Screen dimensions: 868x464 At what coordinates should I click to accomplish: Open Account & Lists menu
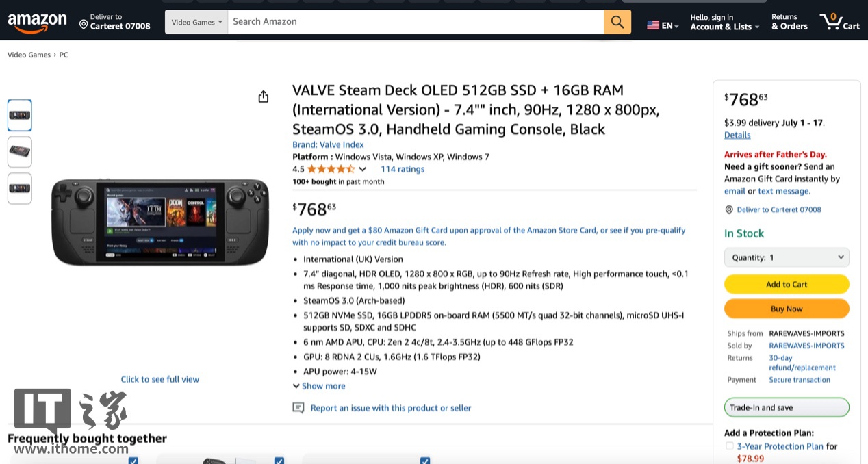coord(724,23)
